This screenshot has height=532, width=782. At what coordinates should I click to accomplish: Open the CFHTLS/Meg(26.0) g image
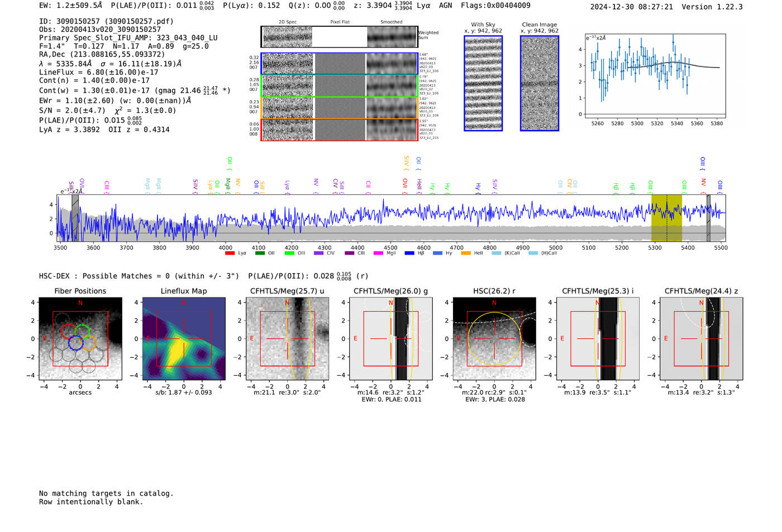pyautogui.click(x=391, y=338)
